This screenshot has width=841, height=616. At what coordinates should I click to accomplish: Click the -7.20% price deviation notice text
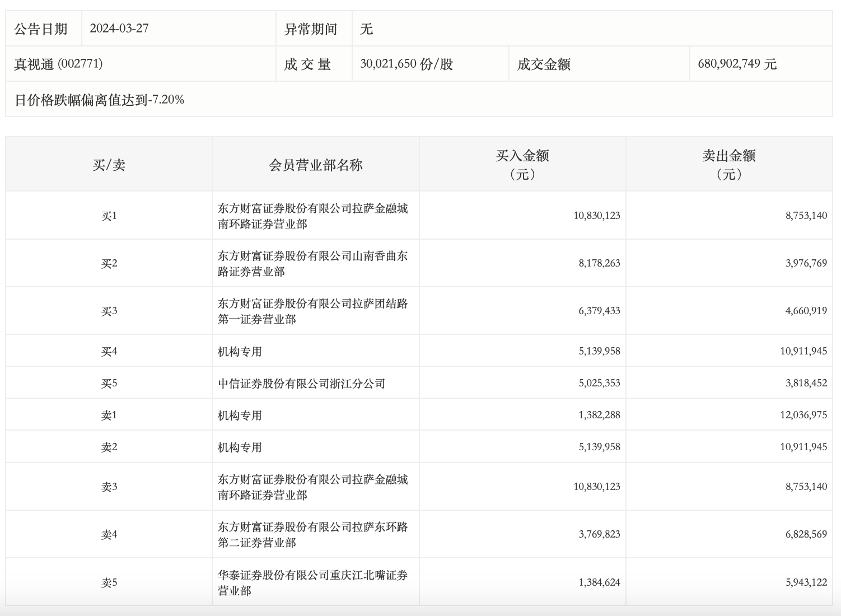pyautogui.click(x=99, y=100)
